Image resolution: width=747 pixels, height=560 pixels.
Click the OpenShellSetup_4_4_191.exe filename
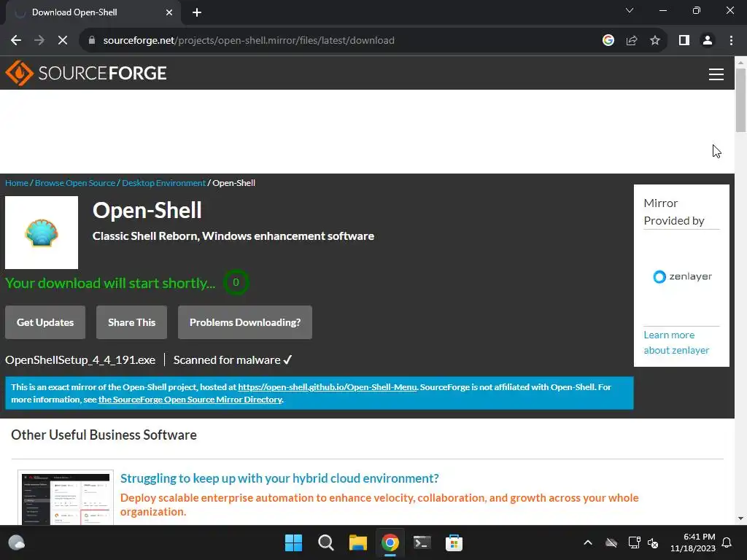click(80, 360)
